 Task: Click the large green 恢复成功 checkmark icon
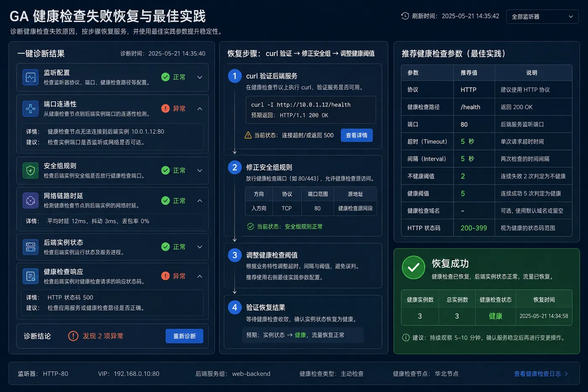click(x=414, y=267)
